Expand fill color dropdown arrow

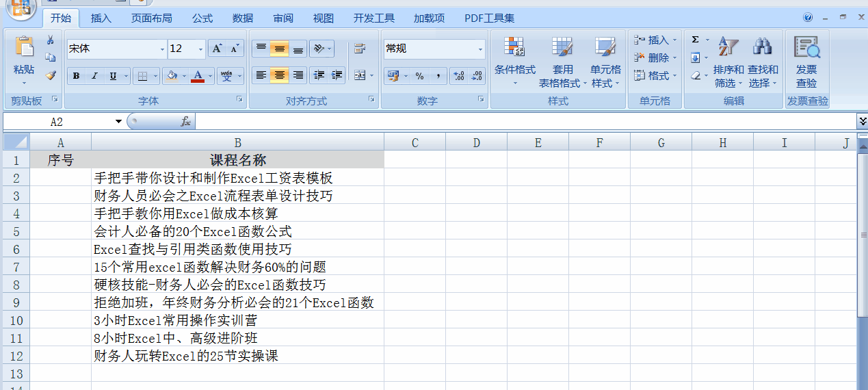[x=185, y=75]
